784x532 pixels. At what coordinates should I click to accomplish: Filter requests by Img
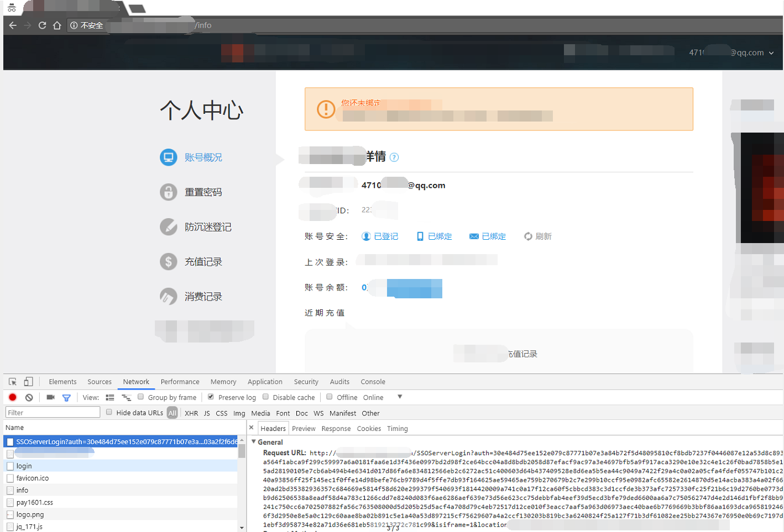(239, 413)
